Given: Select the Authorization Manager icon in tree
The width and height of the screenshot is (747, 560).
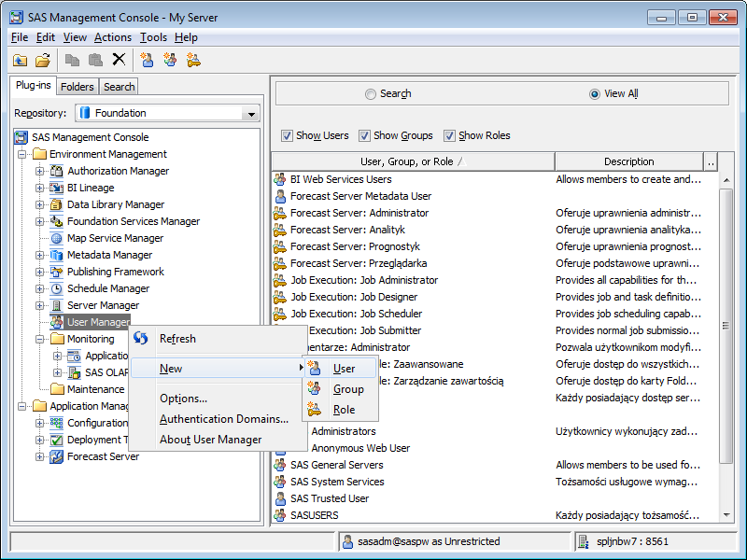Looking at the screenshot, I should coord(57,171).
